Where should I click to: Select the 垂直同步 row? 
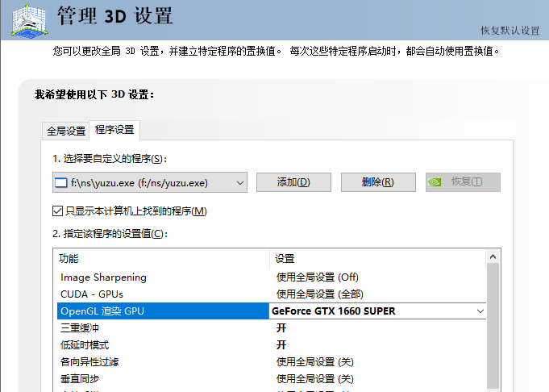tap(272, 378)
